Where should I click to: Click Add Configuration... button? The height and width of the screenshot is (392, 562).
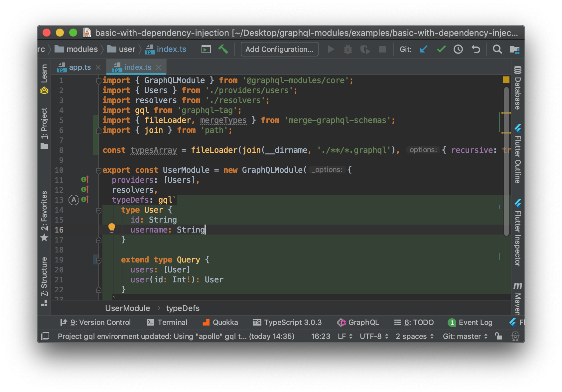click(x=279, y=49)
